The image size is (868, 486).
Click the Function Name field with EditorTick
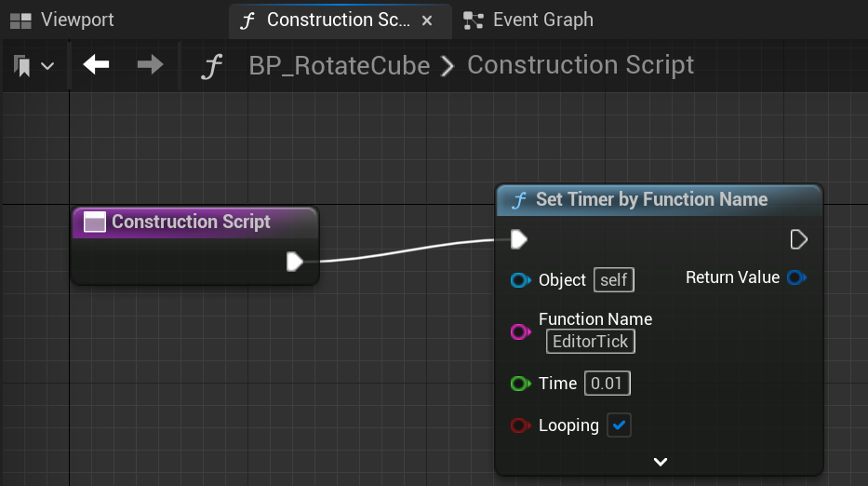point(591,342)
